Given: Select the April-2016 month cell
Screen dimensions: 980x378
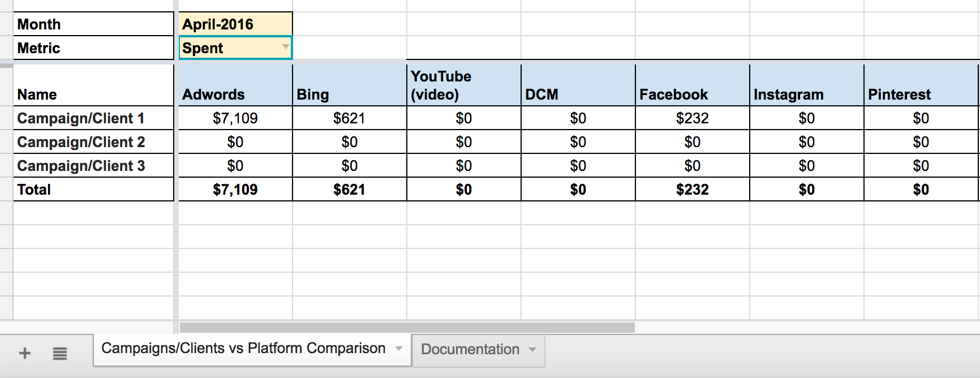Looking at the screenshot, I should click(235, 24).
